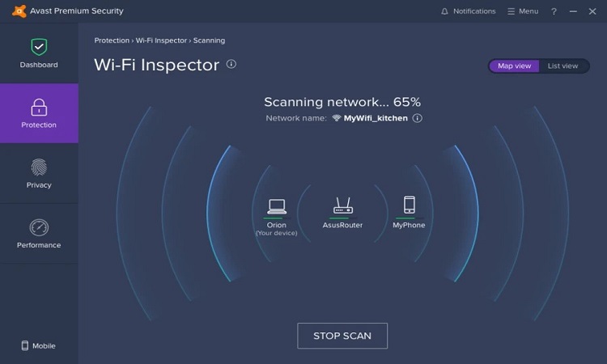Open the Mobile section in sidebar
Viewport: 607px width, 364px height.
coord(39,345)
